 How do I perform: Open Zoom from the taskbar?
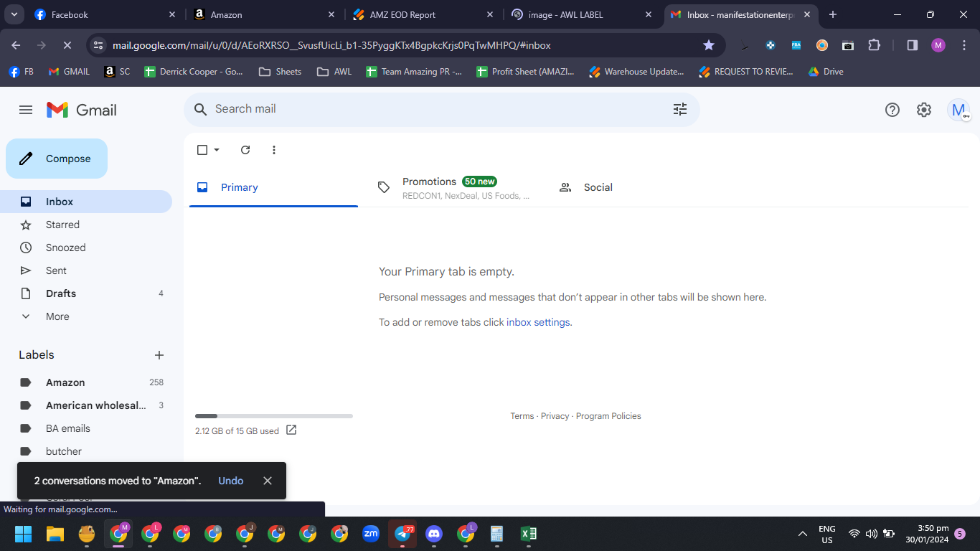click(371, 534)
